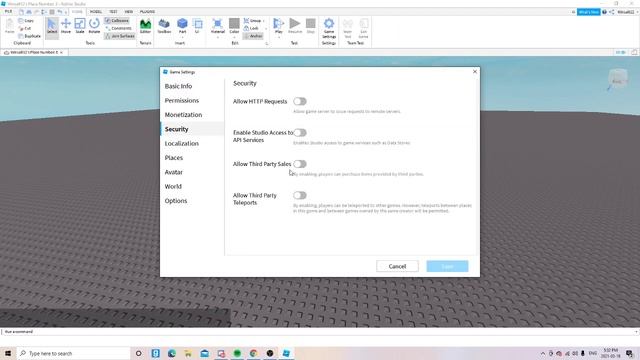This screenshot has height=360, width=640.
Task: Click the Team Test start icon
Action: tap(348, 28)
